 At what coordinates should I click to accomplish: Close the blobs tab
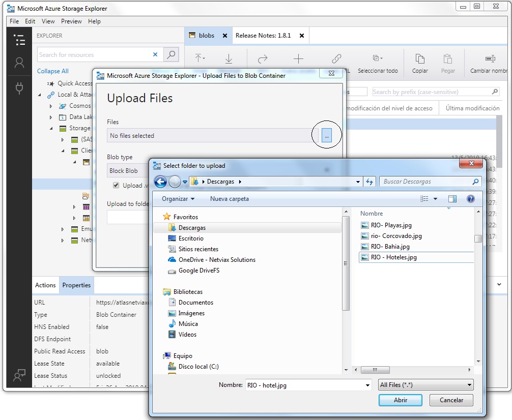pyautogui.click(x=225, y=36)
